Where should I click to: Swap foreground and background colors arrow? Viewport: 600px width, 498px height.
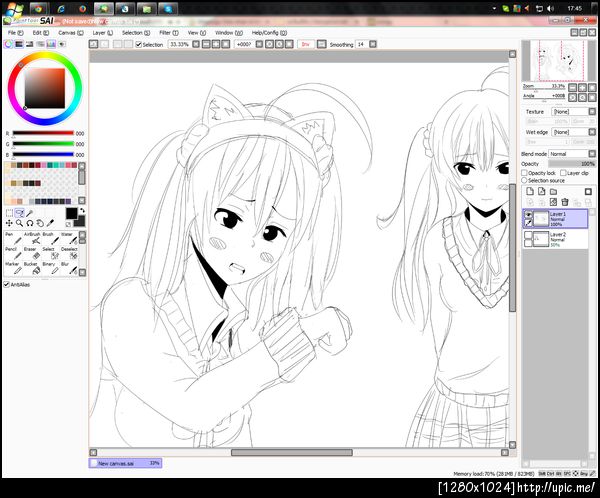(x=82, y=211)
